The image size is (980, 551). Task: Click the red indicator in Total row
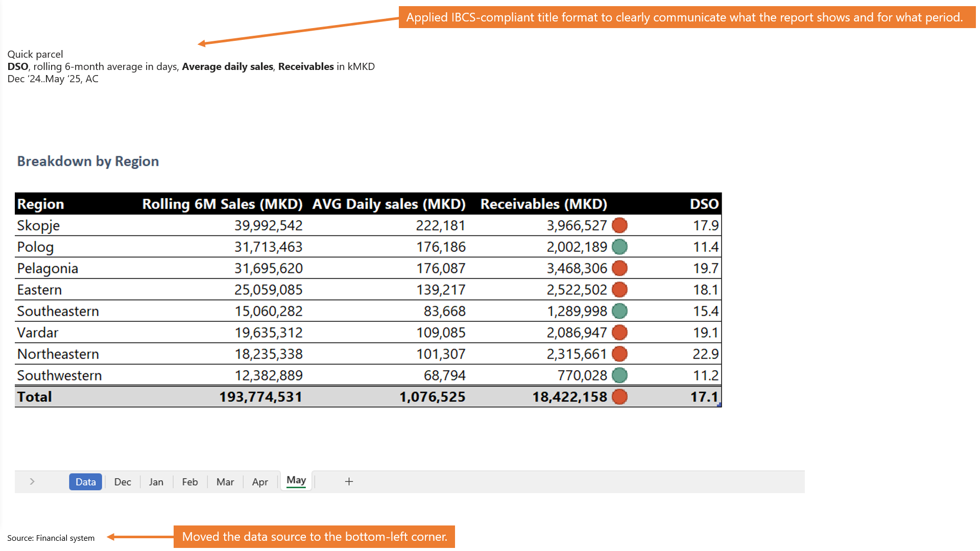pos(619,397)
